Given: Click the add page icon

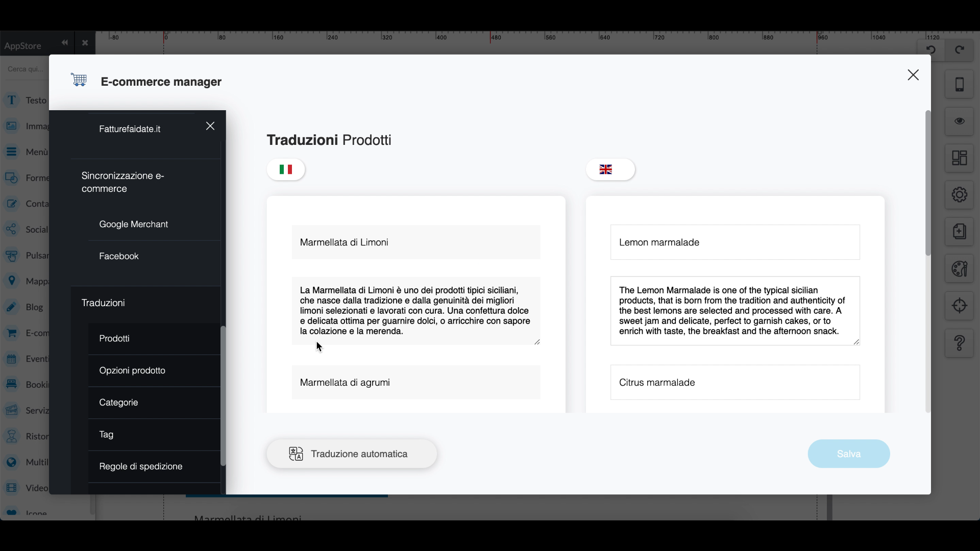Looking at the screenshot, I should click(959, 232).
